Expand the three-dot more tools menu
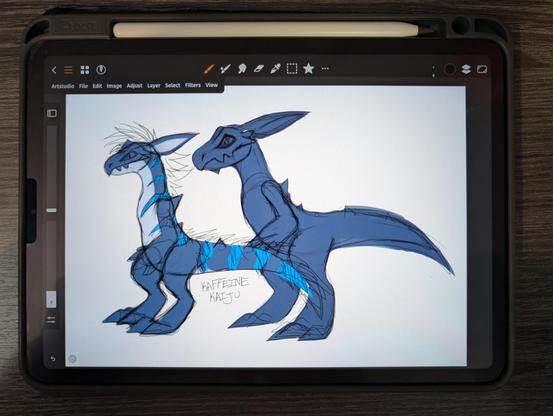This screenshot has width=553, height=416. [325, 68]
